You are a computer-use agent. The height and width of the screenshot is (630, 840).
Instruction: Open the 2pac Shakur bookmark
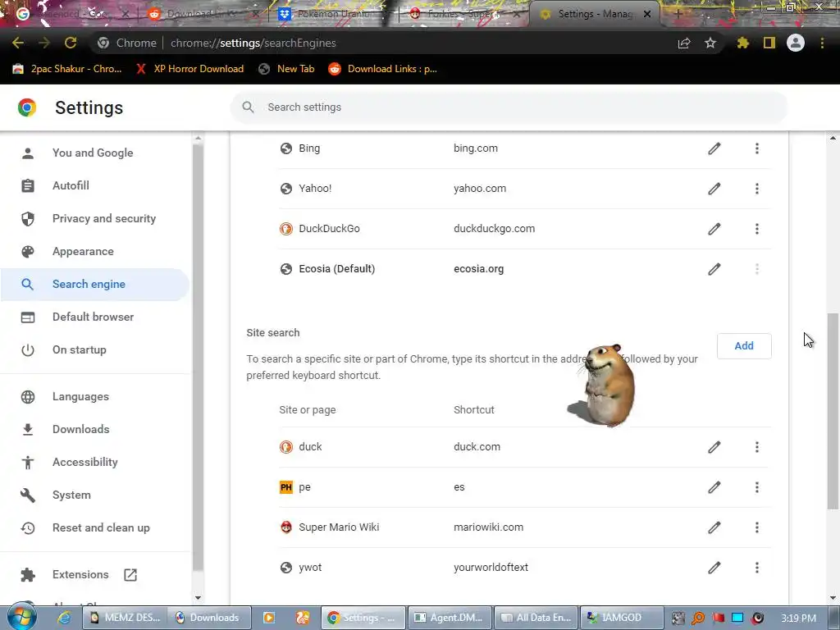[x=67, y=69]
